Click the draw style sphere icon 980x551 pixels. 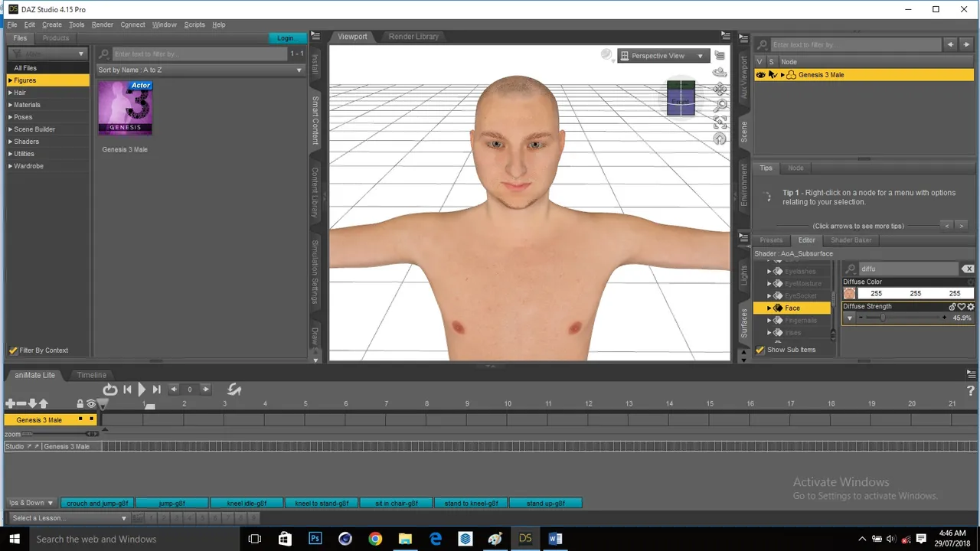607,55
